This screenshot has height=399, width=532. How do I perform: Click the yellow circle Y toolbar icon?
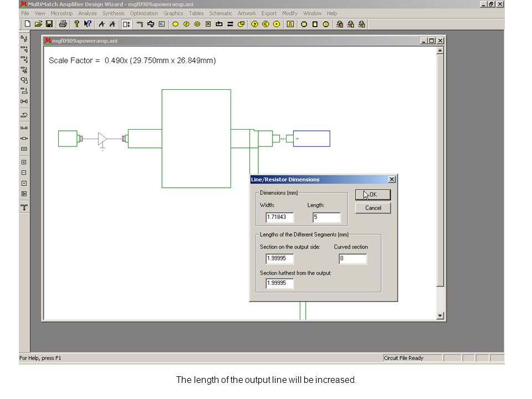[255, 24]
